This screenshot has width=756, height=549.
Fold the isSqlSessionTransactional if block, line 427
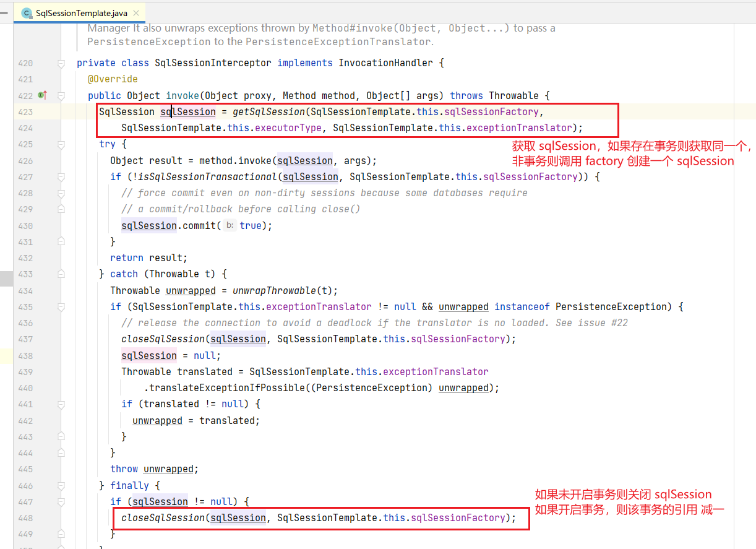(x=61, y=177)
